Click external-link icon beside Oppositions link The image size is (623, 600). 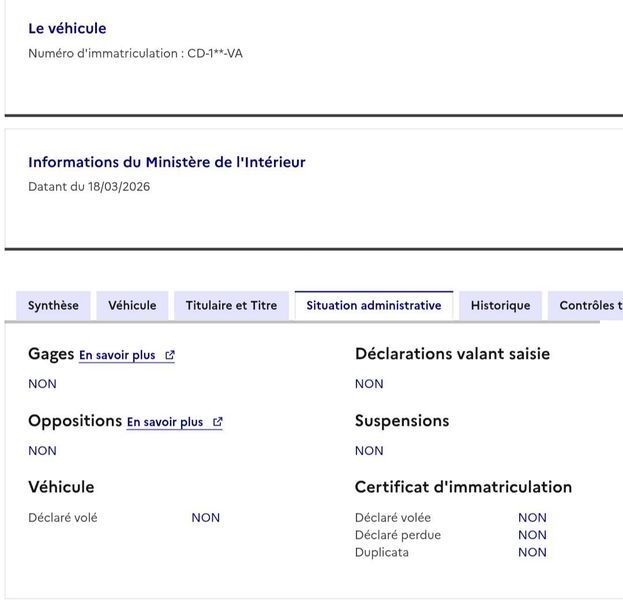click(217, 422)
